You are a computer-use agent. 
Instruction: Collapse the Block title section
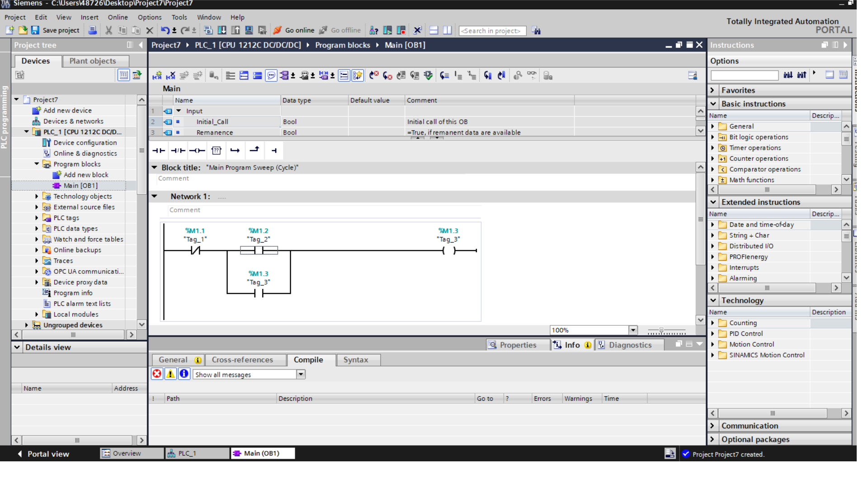pyautogui.click(x=155, y=167)
